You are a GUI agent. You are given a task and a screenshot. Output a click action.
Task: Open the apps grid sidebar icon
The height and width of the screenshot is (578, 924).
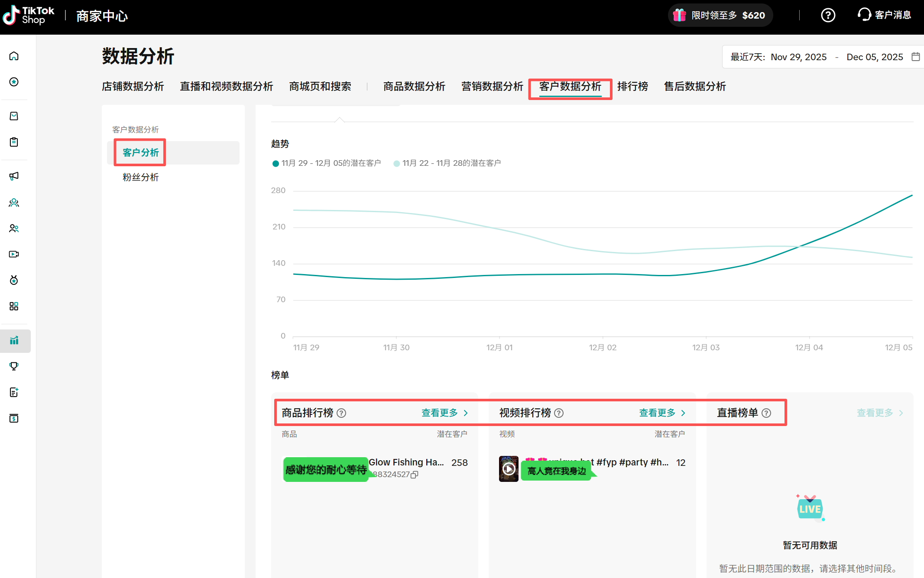(14, 306)
